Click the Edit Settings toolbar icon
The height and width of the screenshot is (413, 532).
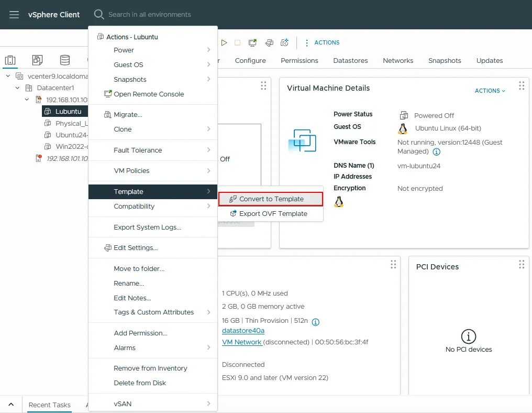click(x=269, y=42)
